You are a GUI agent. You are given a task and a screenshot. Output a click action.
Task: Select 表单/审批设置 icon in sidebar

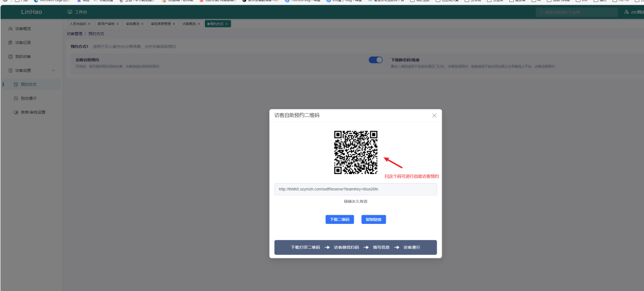click(16, 112)
